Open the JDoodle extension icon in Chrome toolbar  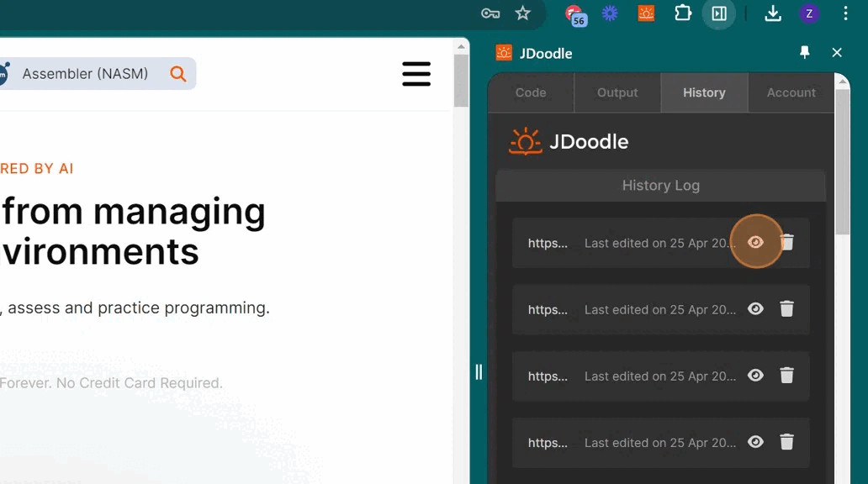click(x=645, y=13)
